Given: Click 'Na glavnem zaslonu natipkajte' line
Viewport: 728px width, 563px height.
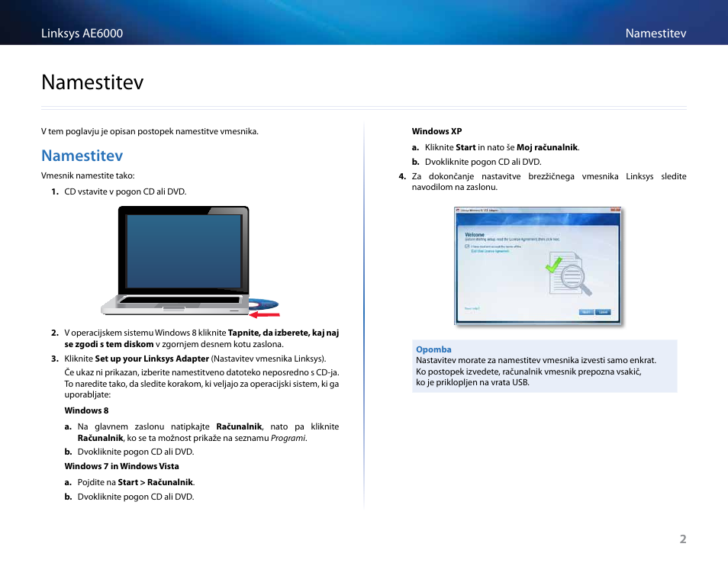Looking at the screenshot, I should coord(208,426).
